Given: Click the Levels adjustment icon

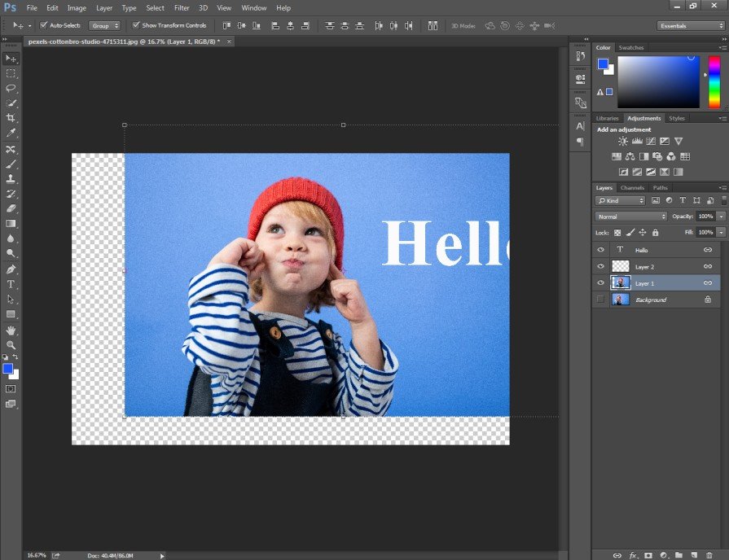Looking at the screenshot, I should coord(637,142).
